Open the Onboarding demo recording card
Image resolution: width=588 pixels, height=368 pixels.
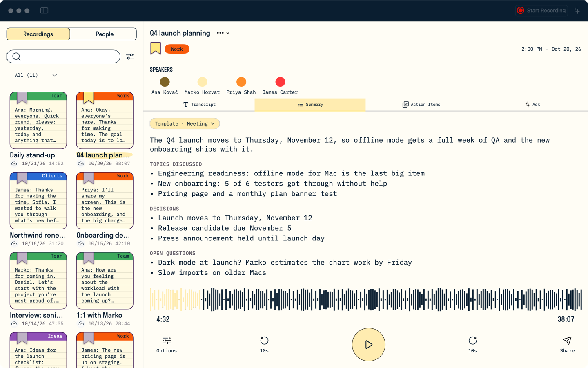[105, 200]
